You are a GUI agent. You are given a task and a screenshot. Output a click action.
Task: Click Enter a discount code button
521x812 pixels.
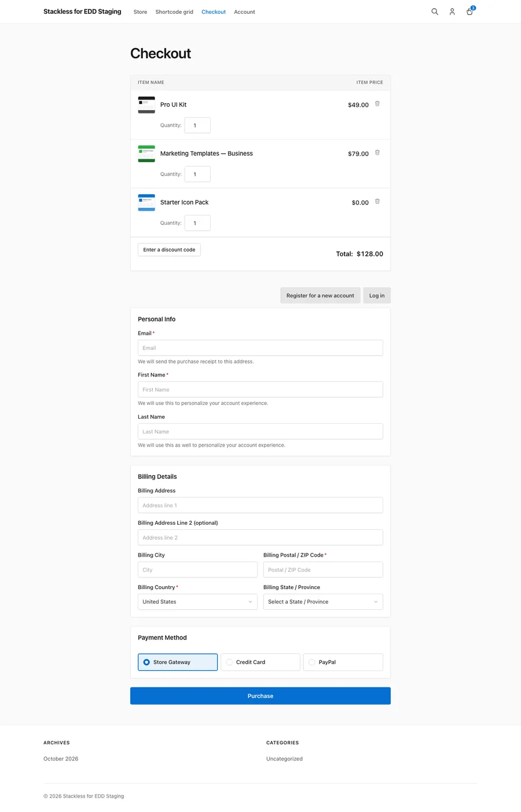click(169, 250)
